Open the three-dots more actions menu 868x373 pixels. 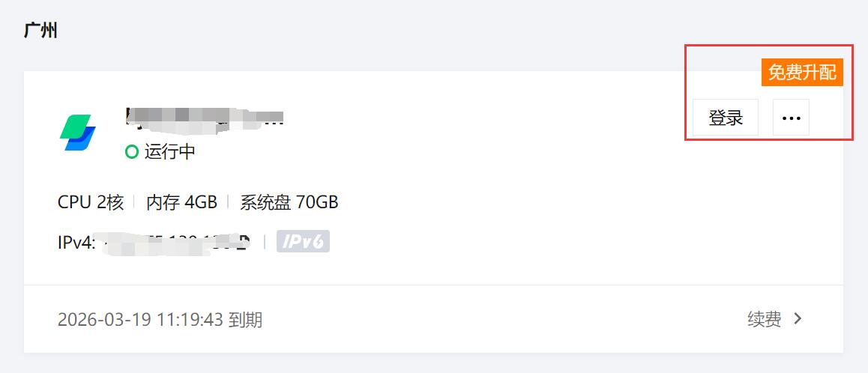791,118
